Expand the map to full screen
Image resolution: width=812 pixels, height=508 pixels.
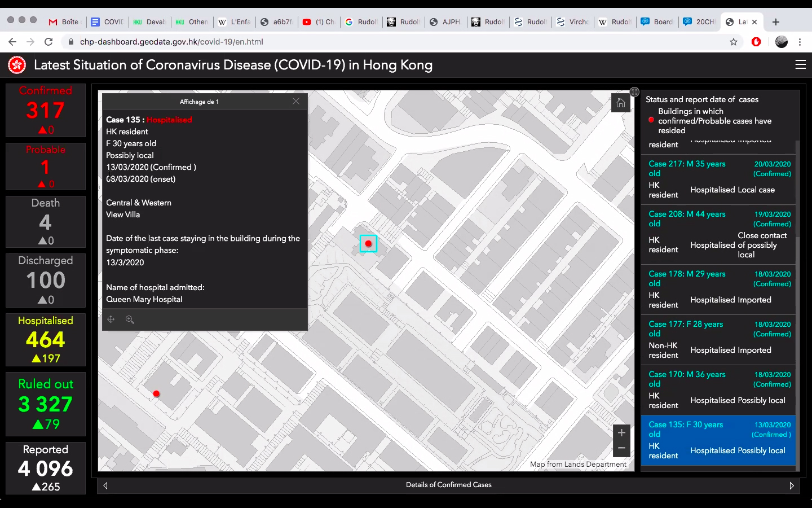click(634, 91)
